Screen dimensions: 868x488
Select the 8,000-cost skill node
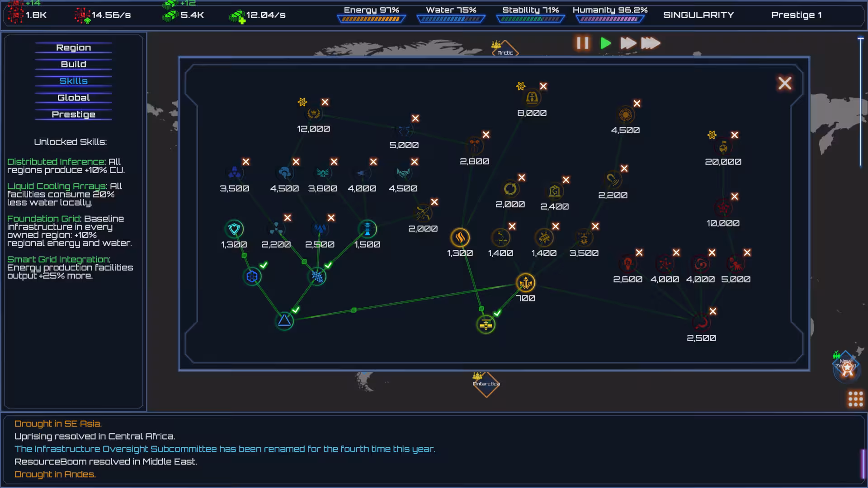click(x=532, y=98)
